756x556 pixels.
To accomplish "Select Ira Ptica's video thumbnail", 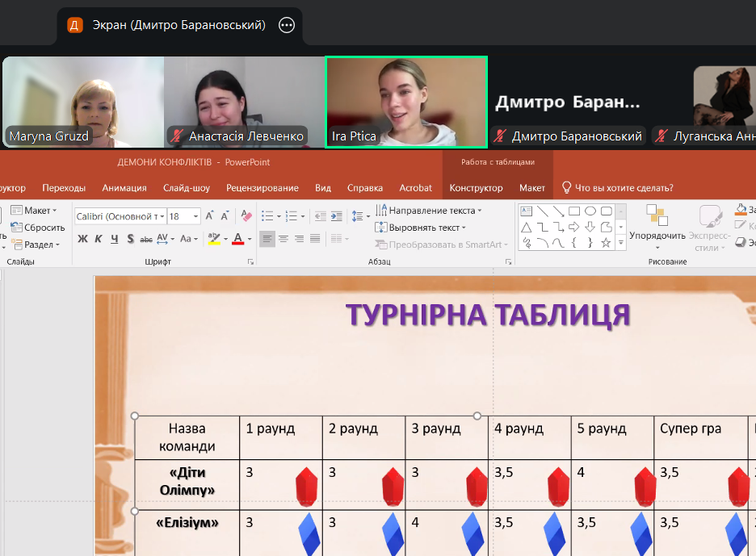I will [x=406, y=102].
